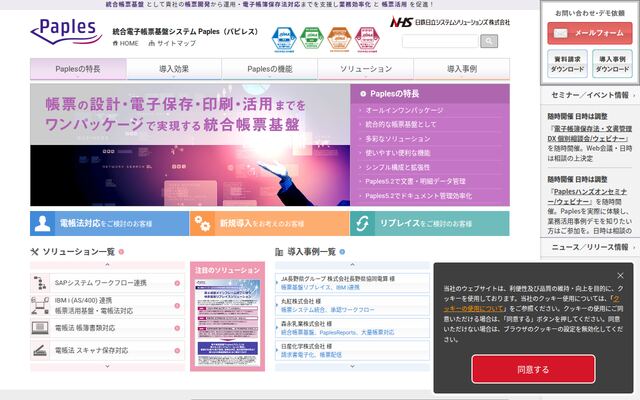Select Paples5.2でドキュメント管理効率化 item

point(419,196)
